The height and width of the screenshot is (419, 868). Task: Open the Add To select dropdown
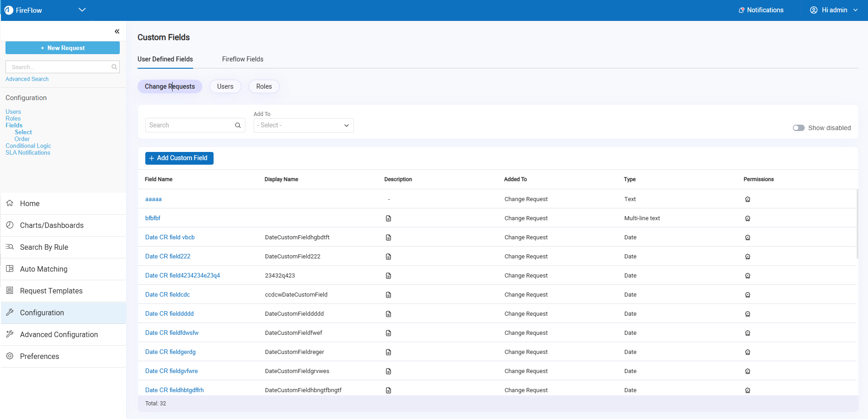click(303, 126)
